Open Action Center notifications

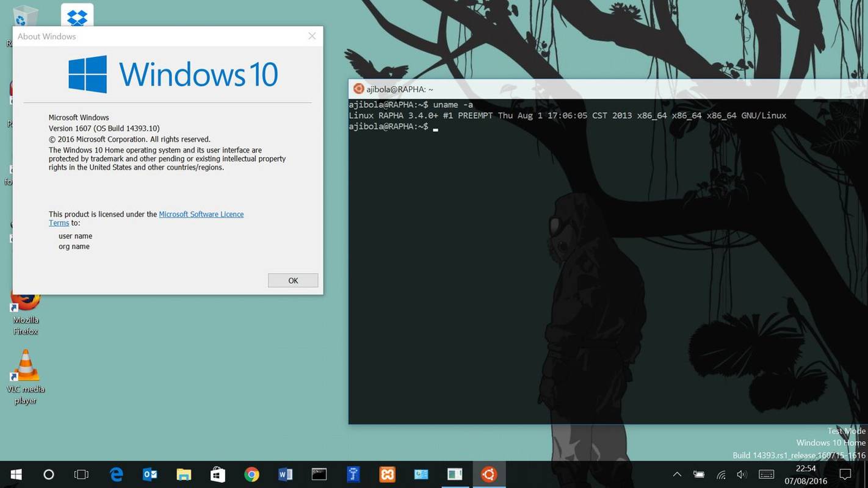(845, 475)
